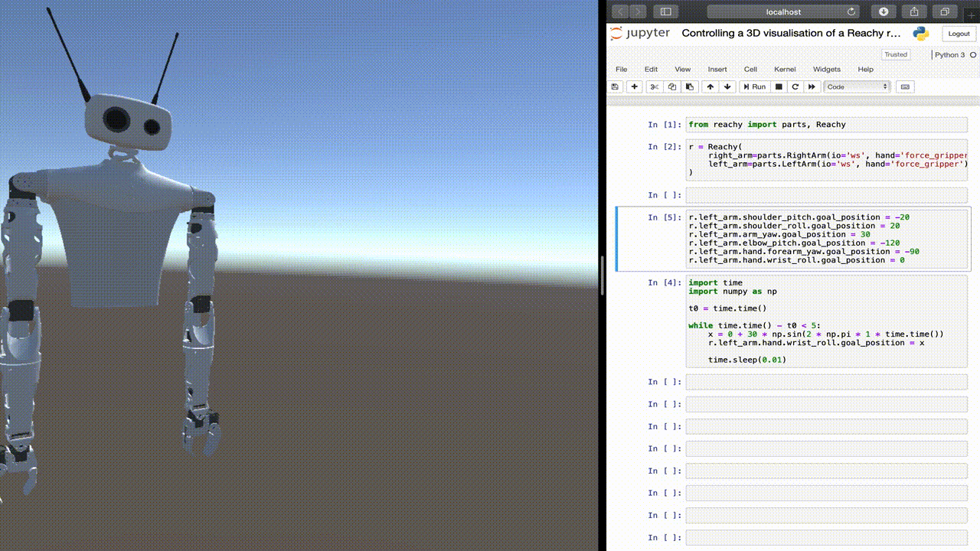The image size is (980, 551).
Task: Click the Jupyter logo
Action: (640, 34)
